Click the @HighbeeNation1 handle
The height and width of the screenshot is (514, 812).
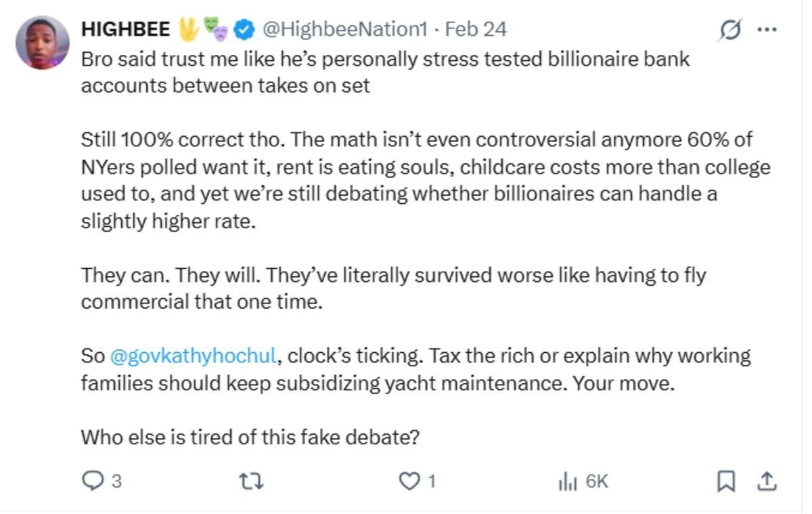(x=344, y=29)
